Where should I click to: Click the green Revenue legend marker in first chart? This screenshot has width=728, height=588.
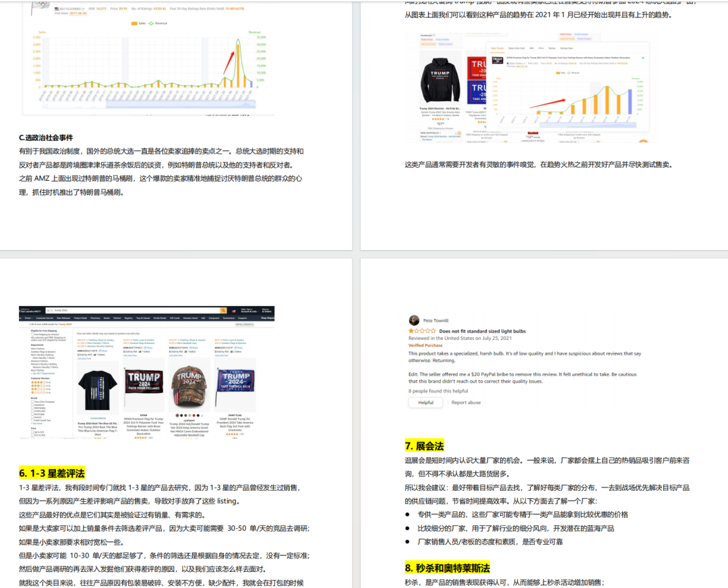coord(150,23)
